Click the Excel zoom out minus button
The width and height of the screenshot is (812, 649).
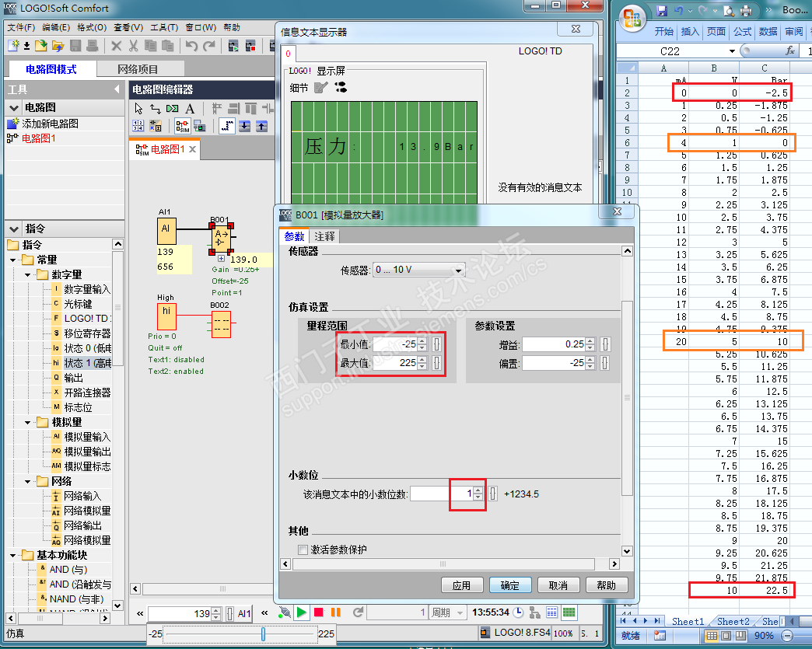(x=788, y=636)
